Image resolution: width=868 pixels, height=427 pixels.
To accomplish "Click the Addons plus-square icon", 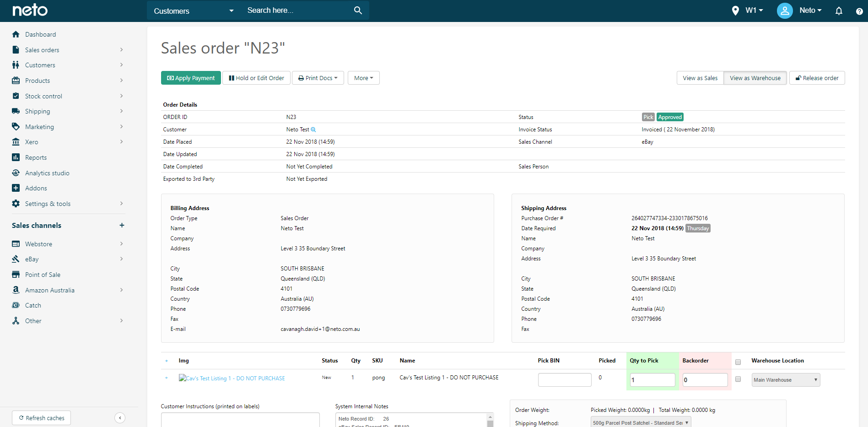I will coord(16,188).
